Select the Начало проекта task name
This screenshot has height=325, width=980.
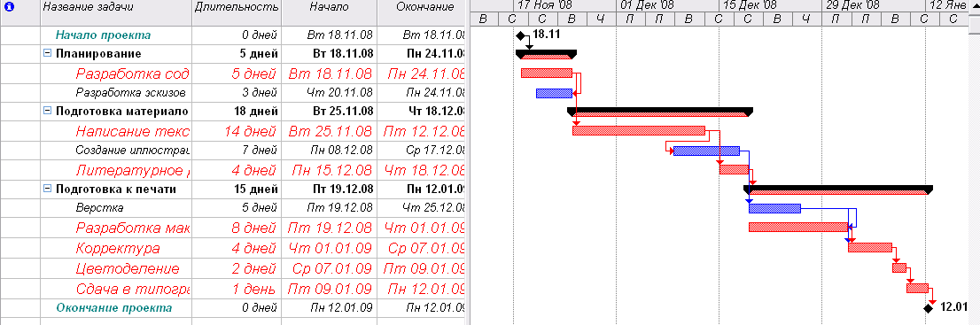pyautogui.click(x=103, y=35)
